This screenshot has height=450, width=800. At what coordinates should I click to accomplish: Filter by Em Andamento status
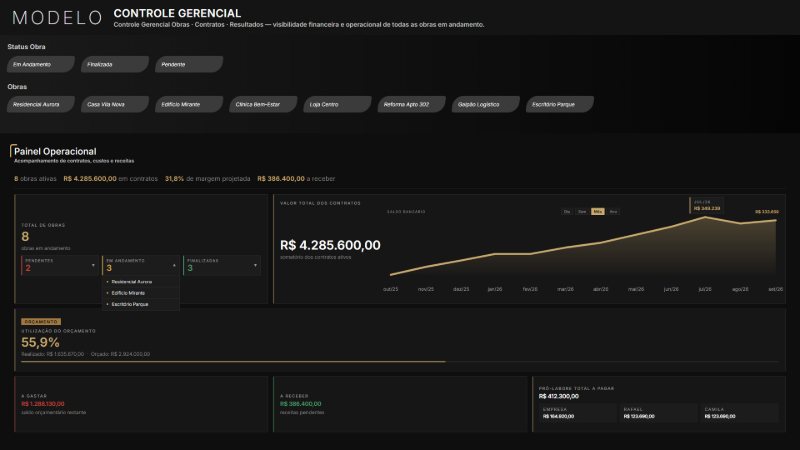(41, 64)
